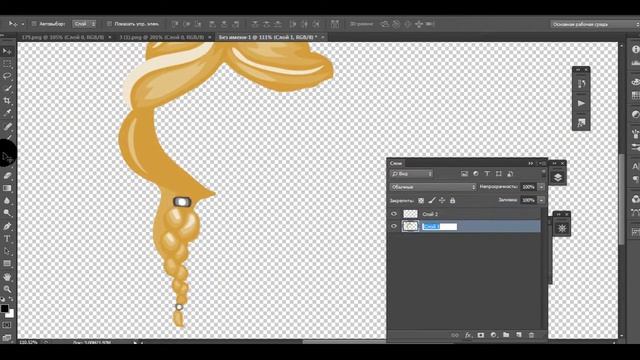Screen dimensions: 640x360
Task: Click the Screen Mode icon at toolbox bottom
Action: [x=7, y=338]
